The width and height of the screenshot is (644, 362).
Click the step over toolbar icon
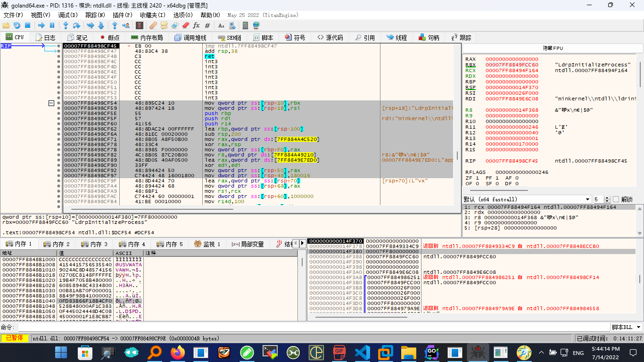[x=76, y=25]
